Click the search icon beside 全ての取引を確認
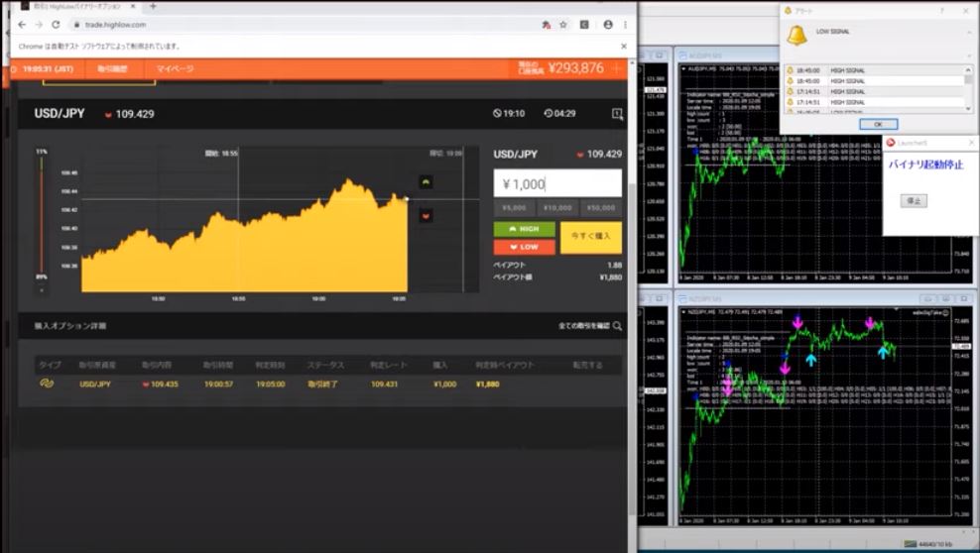980x553 pixels. (x=617, y=326)
